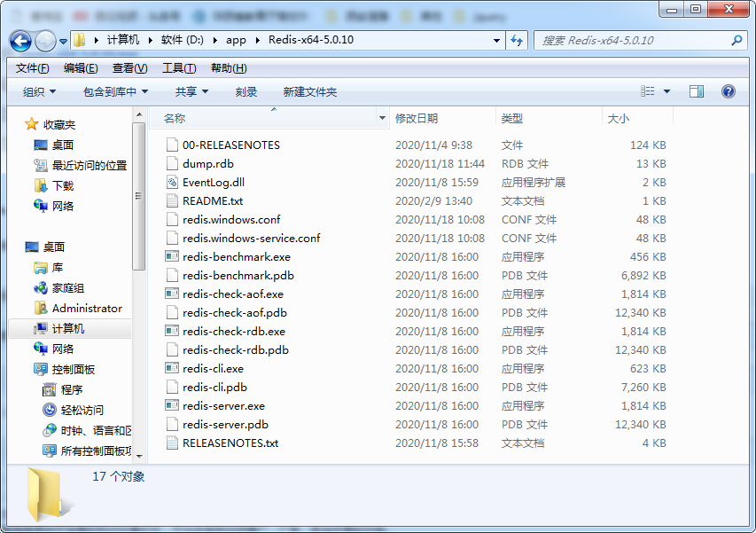Click the EventLog.dll gear file icon
The height and width of the screenshot is (533, 756).
tap(172, 182)
